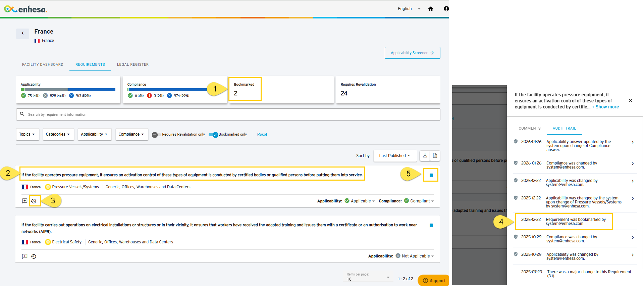The width and height of the screenshot is (644, 286).
Task: Open the pressure equipment requirement title
Action: point(192,175)
